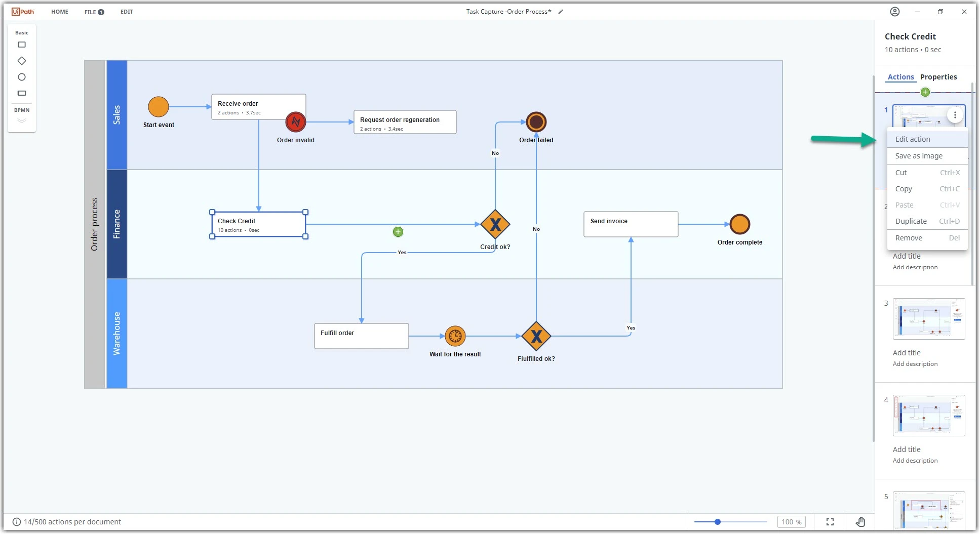Add a new action with green plus
Viewport: 980px width, 534px height.
[x=925, y=92]
